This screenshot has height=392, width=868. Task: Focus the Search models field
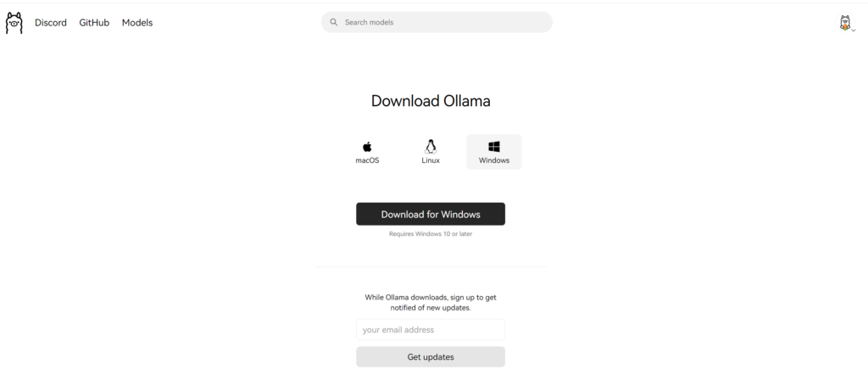[x=437, y=22]
